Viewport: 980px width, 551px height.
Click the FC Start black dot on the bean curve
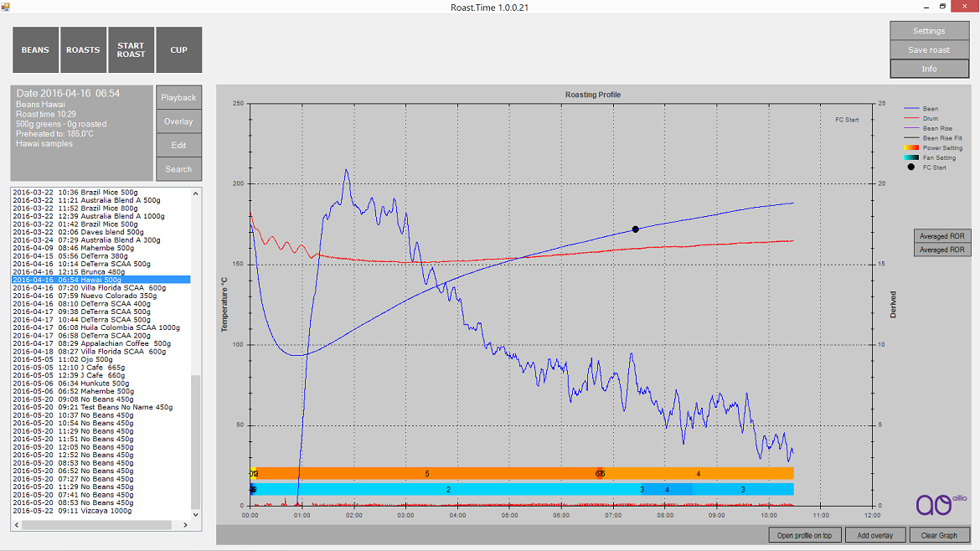(635, 229)
